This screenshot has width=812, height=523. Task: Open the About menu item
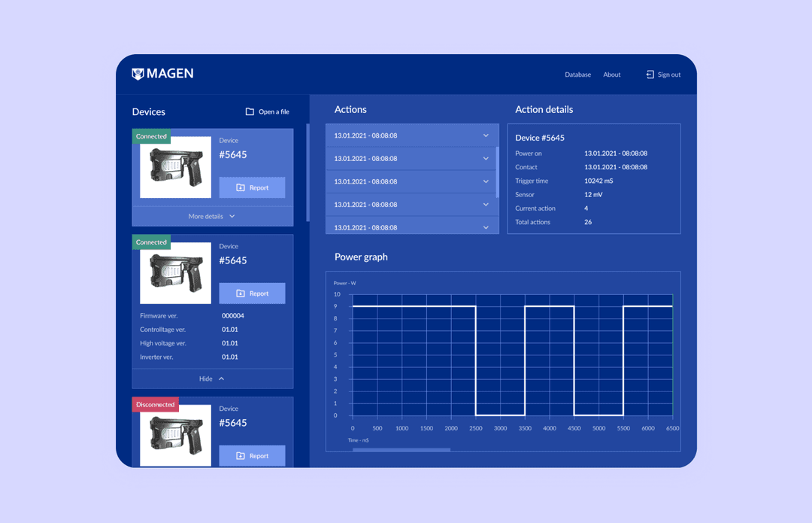click(611, 74)
